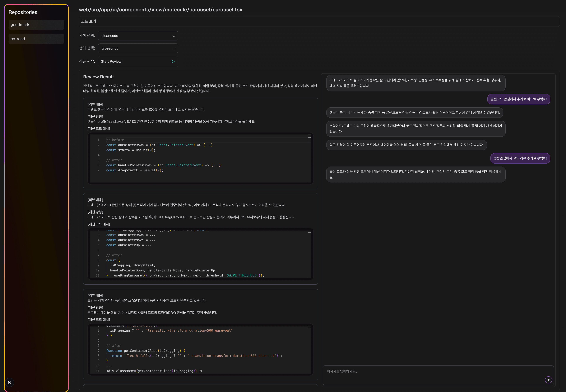Click the typescript dropdown chevron arrow
The height and width of the screenshot is (392, 566).
(174, 49)
